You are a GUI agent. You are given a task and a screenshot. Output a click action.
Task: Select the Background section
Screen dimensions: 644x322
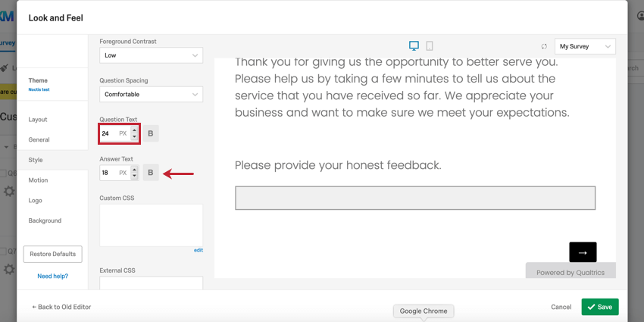pos(45,220)
